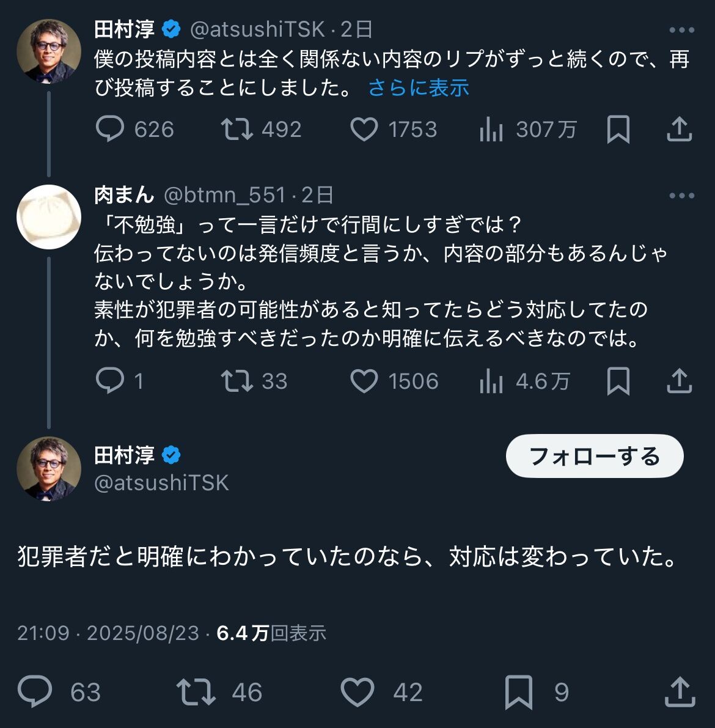
Task: Bookmark the top 田村淳 post
Action: (618, 130)
